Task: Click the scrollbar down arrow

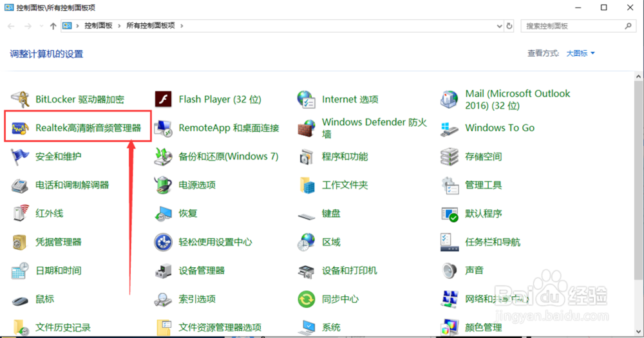Action: coord(639,331)
